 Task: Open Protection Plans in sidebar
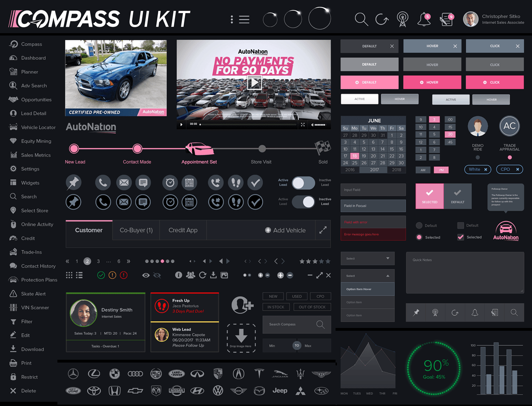tap(33, 279)
